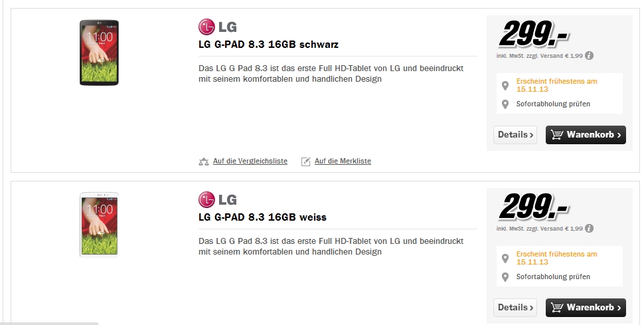Open Details for LG G-PAD weiss
Screen dimensions: 644x325
coord(515,308)
